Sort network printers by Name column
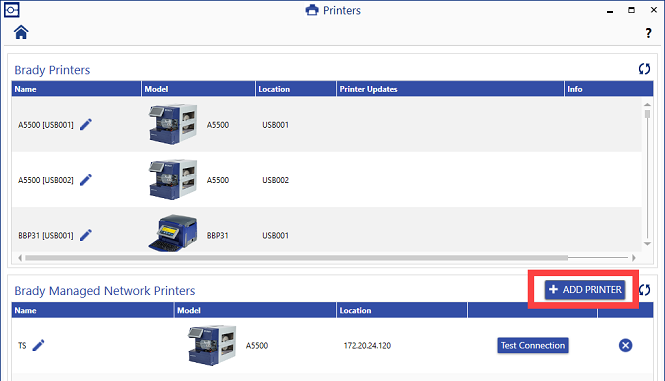665x381 pixels. 93,310
